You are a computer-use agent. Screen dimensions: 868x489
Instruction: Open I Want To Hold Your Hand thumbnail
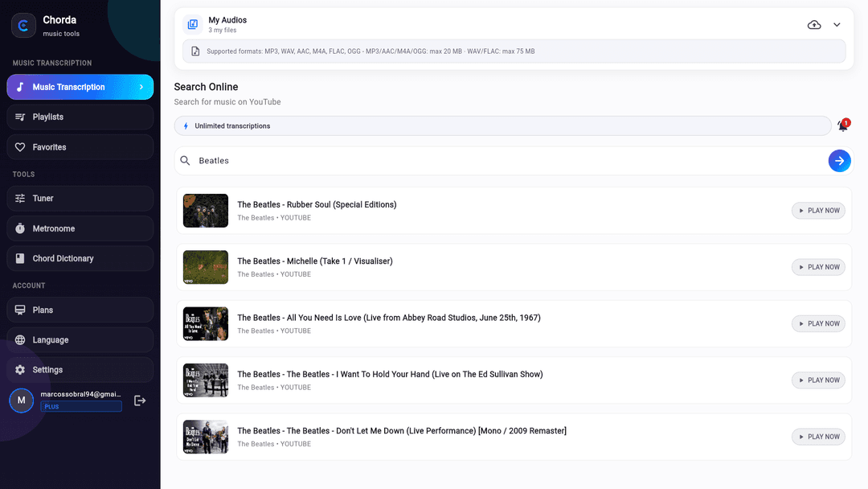[x=206, y=380]
